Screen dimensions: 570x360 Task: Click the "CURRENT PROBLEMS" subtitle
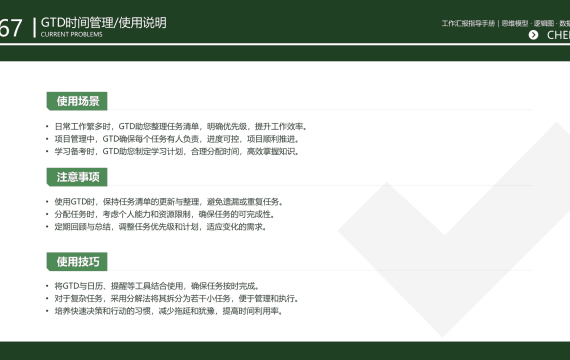(72, 35)
